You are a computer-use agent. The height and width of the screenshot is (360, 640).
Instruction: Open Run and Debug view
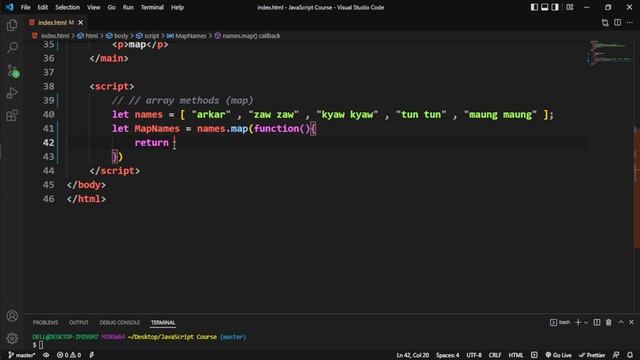tap(12, 93)
